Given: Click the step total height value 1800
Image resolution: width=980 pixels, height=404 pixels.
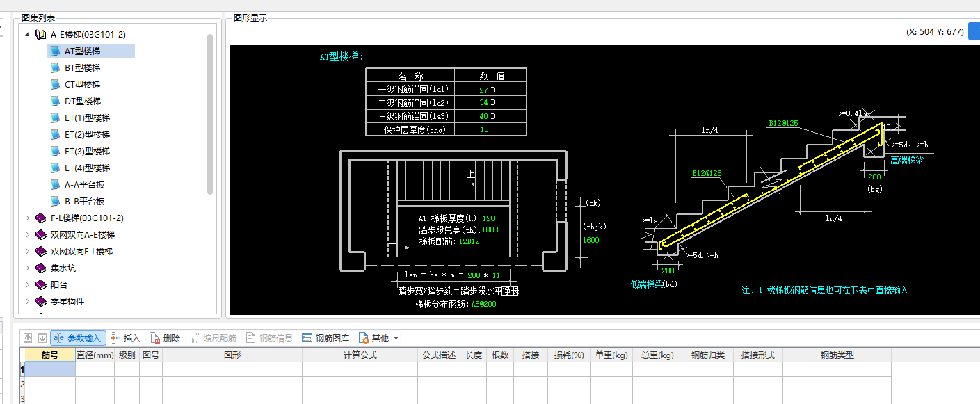Looking at the screenshot, I should [x=490, y=230].
